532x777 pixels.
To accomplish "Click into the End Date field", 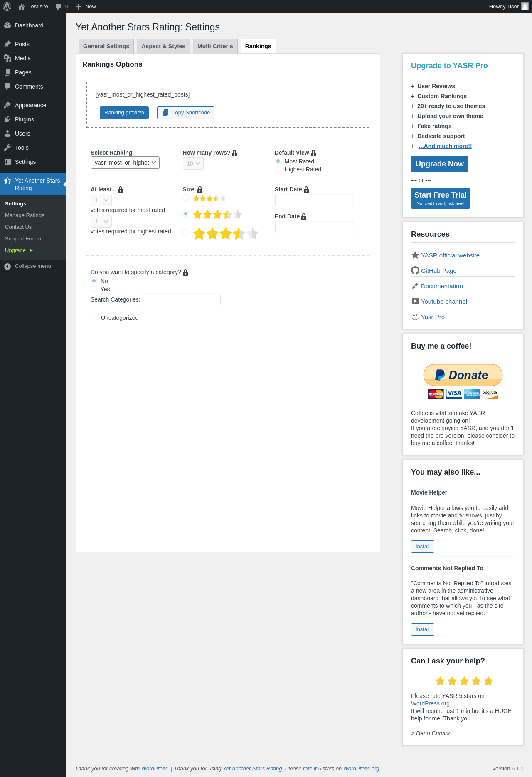I will 314,227.
